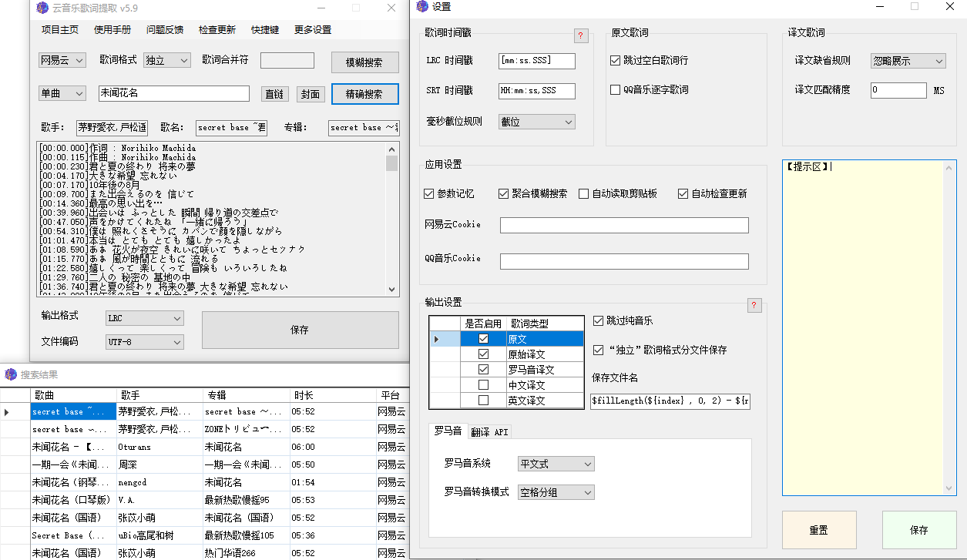Image resolution: width=967 pixels, height=560 pixels.
Task: Enable QQ音乐逐字歌词 checkbox
Action: point(615,89)
